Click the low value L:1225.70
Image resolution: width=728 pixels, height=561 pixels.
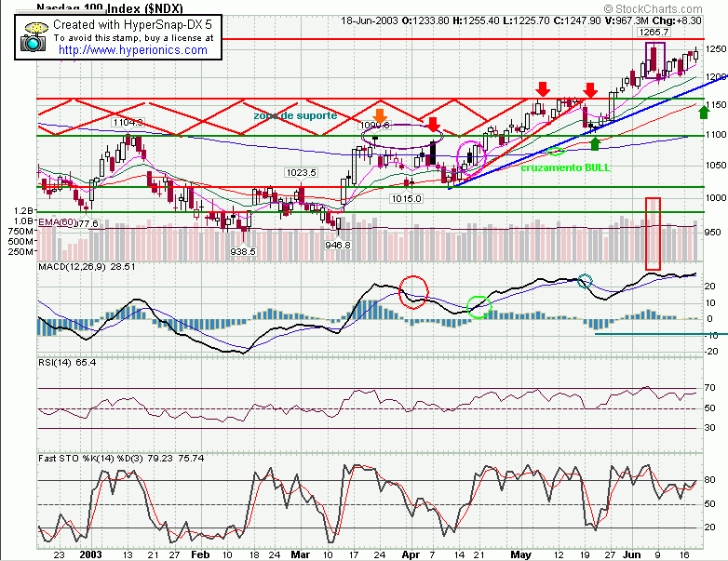coord(527,20)
